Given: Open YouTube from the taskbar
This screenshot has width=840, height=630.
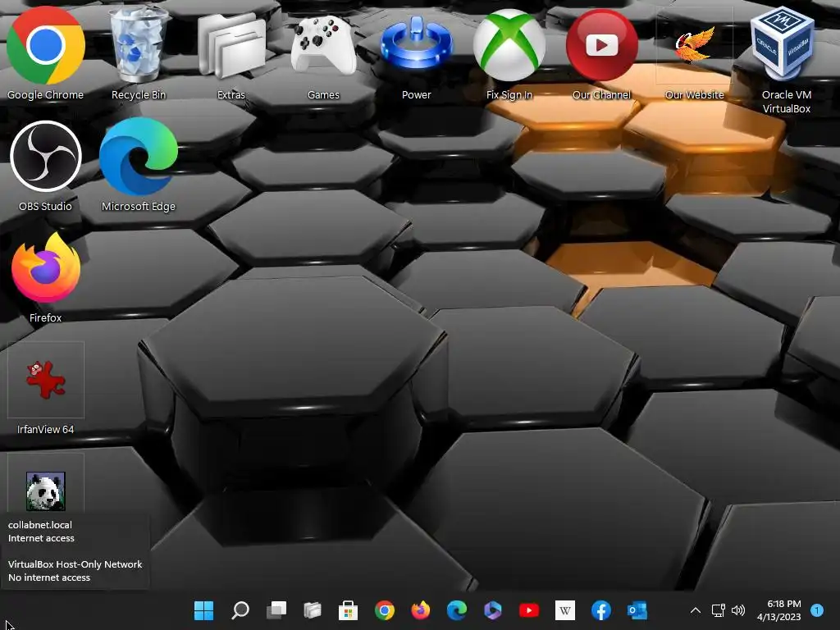Looking at the screenshot, I should point(529,610).
